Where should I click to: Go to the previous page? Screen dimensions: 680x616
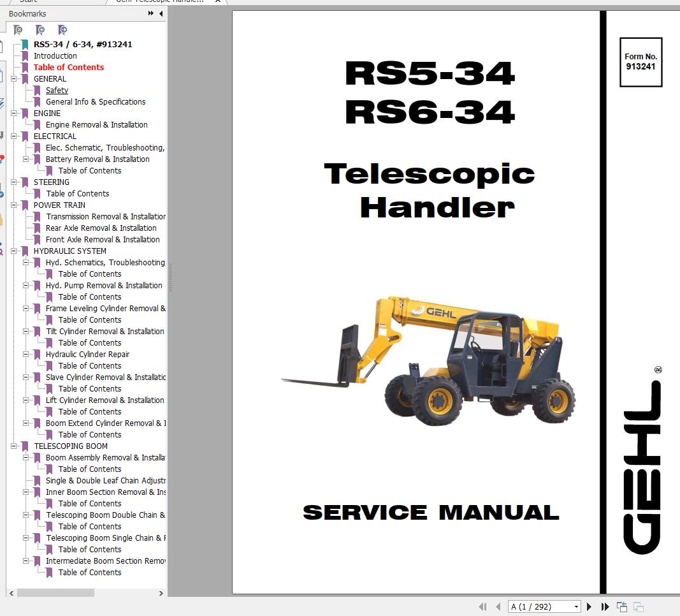[x=498, y=606]
